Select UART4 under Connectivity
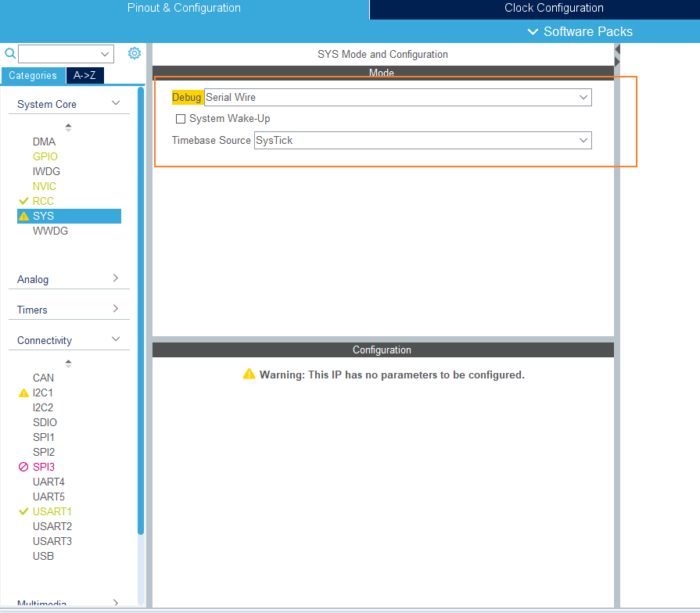Viewport: 700px width, 613px height. click(48, 482)
